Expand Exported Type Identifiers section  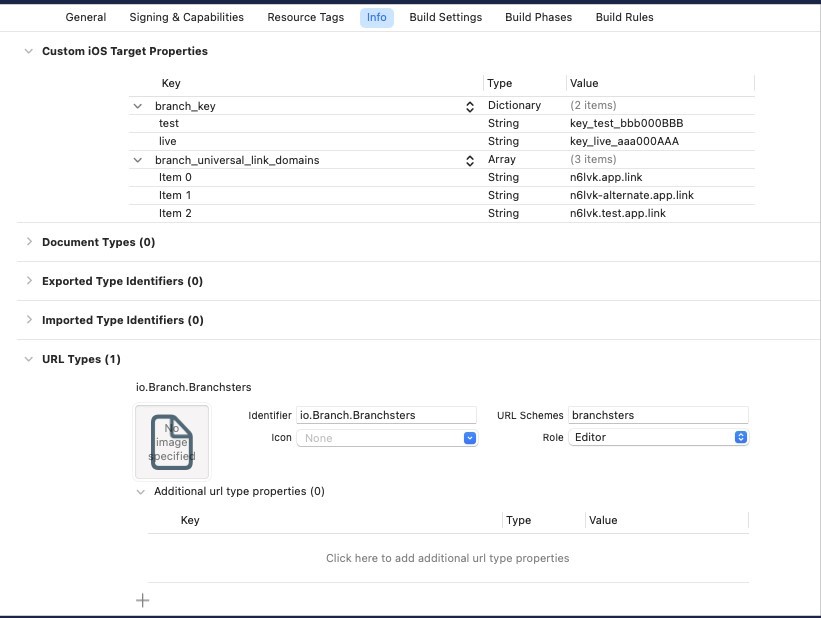28,281
